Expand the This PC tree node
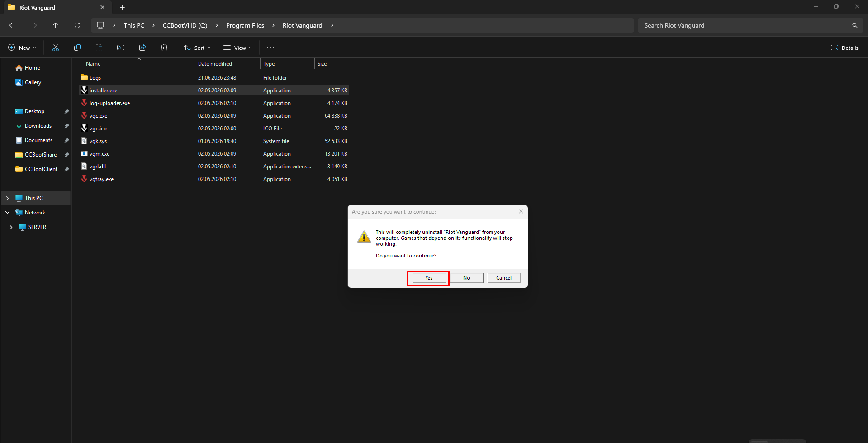Screen dimensions: 868x443 [x=7, y=198]
